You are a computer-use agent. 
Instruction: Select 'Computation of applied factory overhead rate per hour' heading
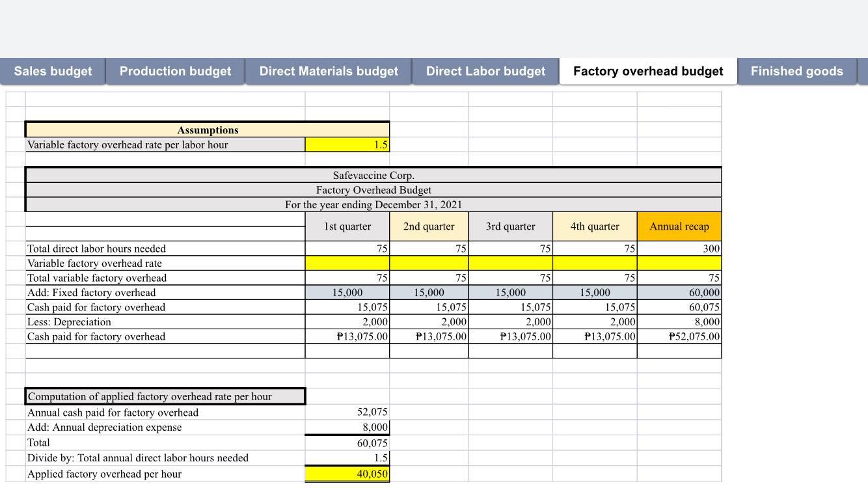(x=165, y=397)
